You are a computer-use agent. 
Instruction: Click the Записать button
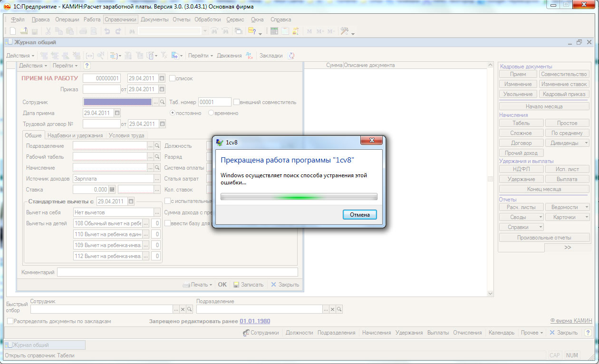(x=248, y=285)
